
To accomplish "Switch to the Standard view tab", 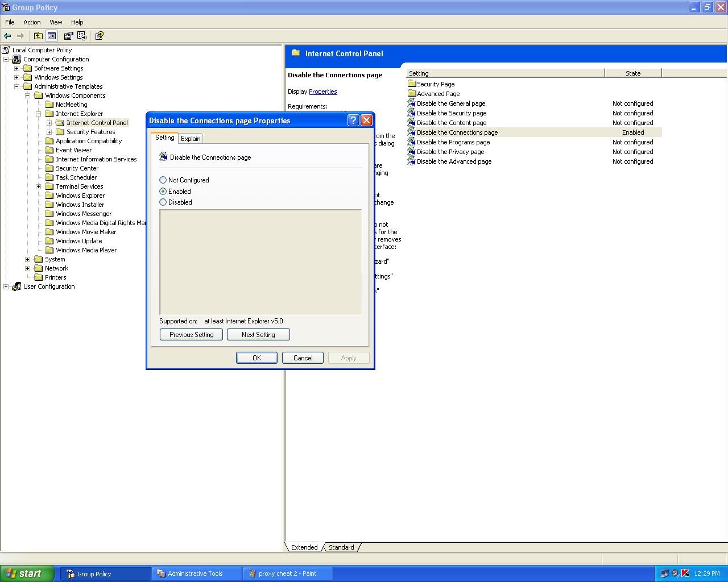I will tap(341, 547).
